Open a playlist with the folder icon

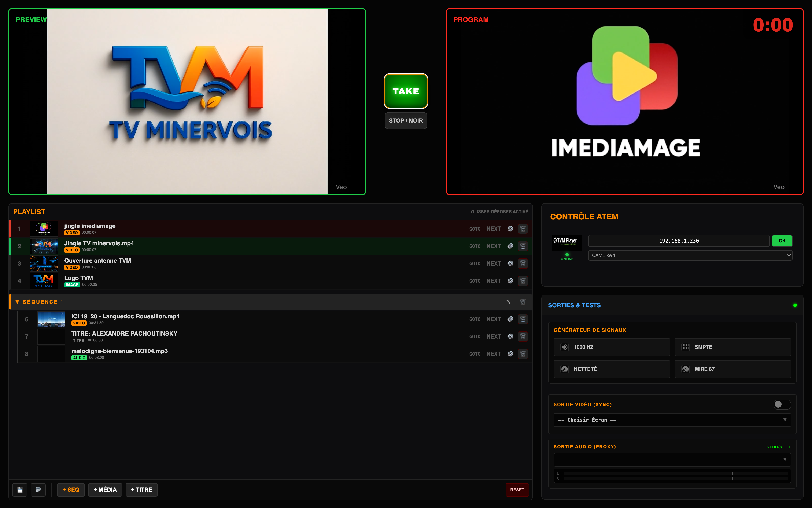pos(38,490)
